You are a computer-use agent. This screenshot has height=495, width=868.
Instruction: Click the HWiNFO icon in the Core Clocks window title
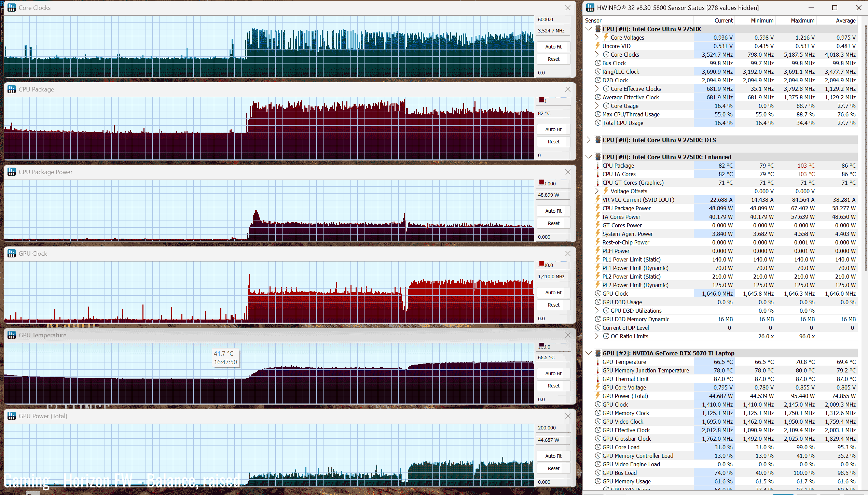[12, 8]
